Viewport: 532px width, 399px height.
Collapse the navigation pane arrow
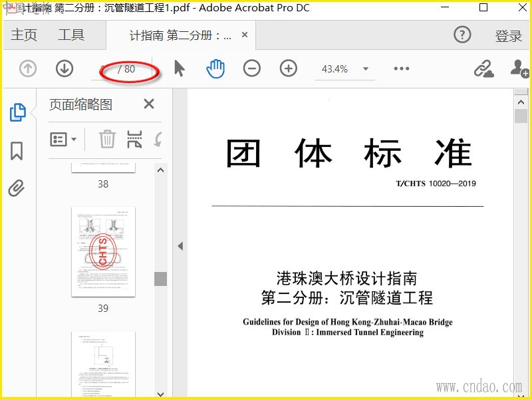180,246
